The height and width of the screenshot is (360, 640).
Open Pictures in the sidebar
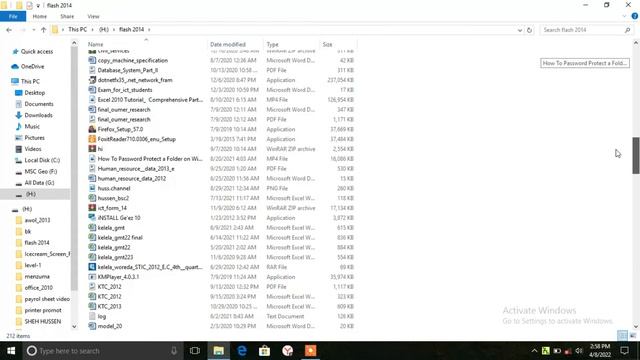34,138
